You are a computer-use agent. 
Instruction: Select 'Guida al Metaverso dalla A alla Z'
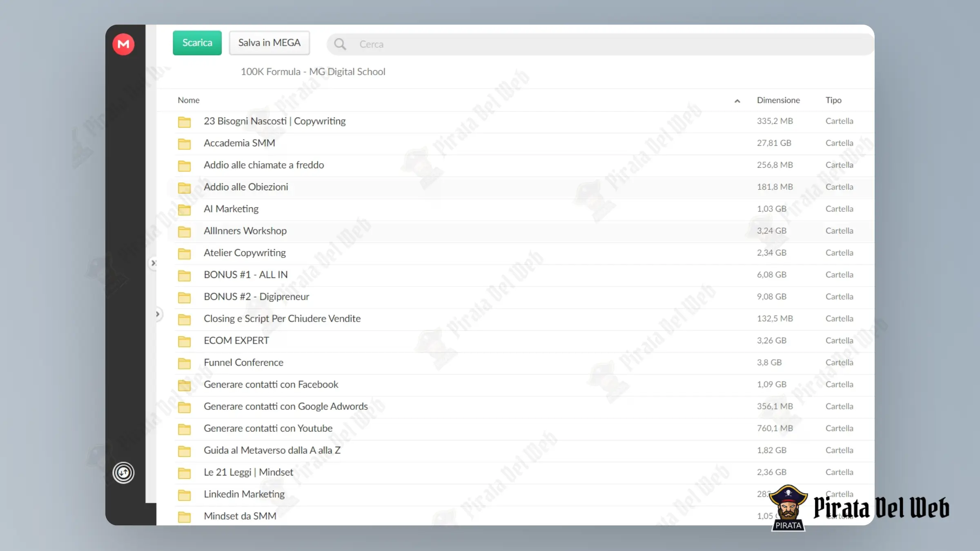[272, 450]
